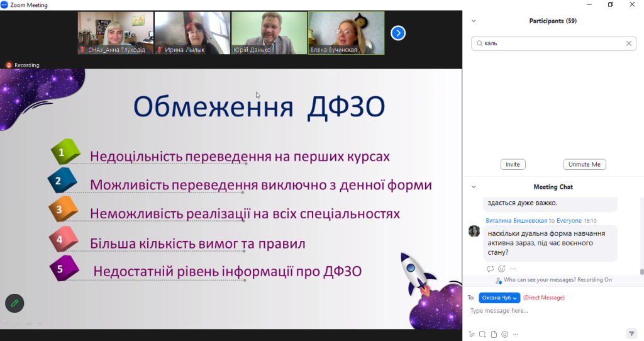Send the chat message

pyautogui.click(x=631, y=333)
